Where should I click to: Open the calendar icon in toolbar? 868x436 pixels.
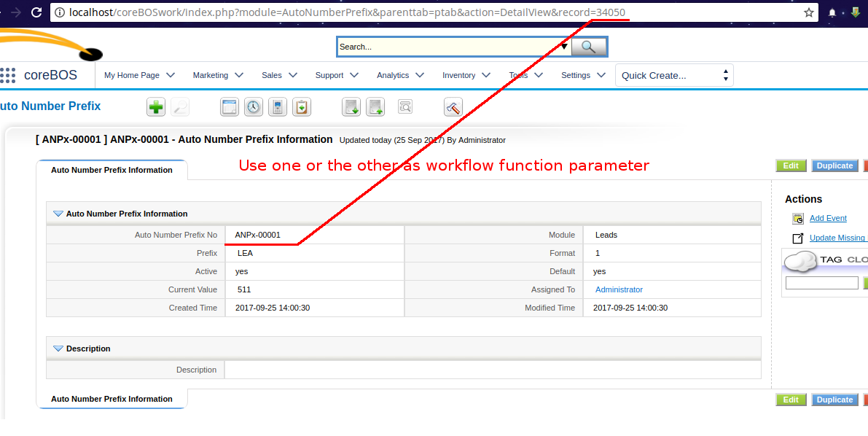tap(230, 107)
